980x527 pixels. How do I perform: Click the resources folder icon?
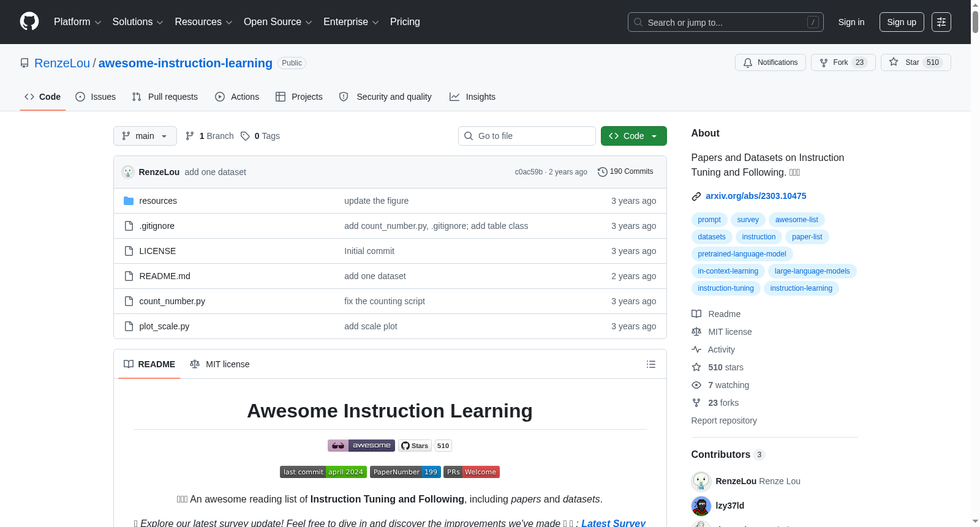(x=129, y=201)
